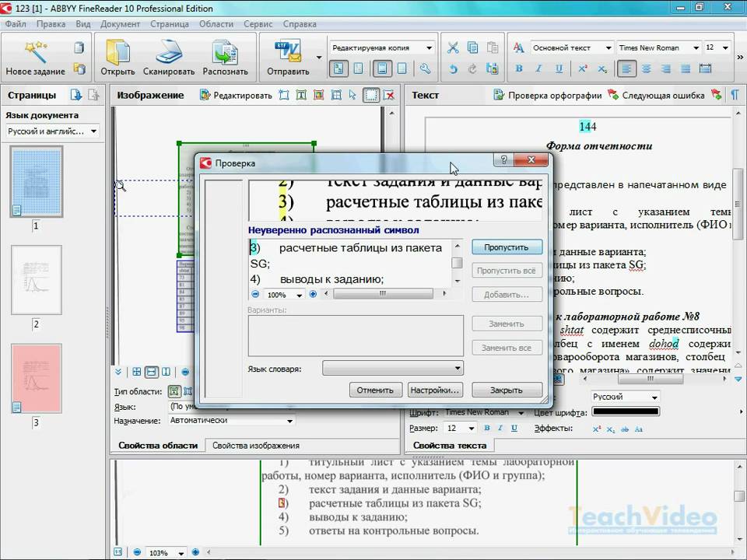
Task: Click the Редактировать image icon
Action: point(205,95)
